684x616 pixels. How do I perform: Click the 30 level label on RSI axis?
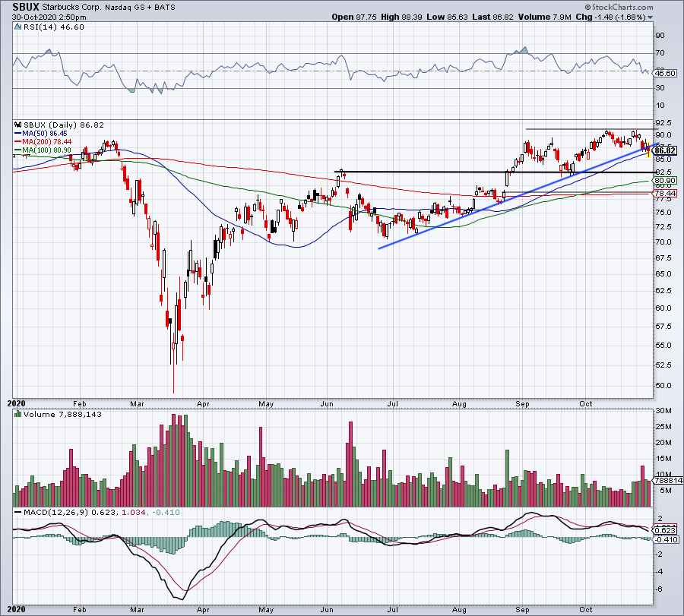tap(660, 88)
